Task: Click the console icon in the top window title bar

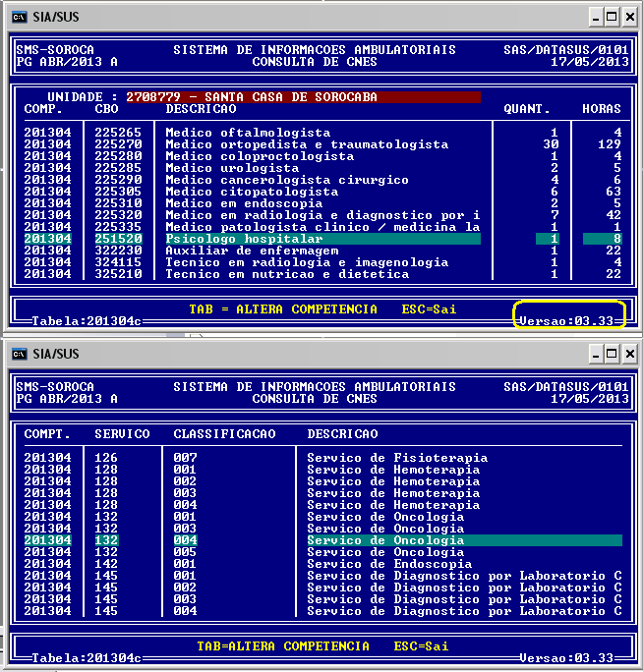Action: [19, 18]
